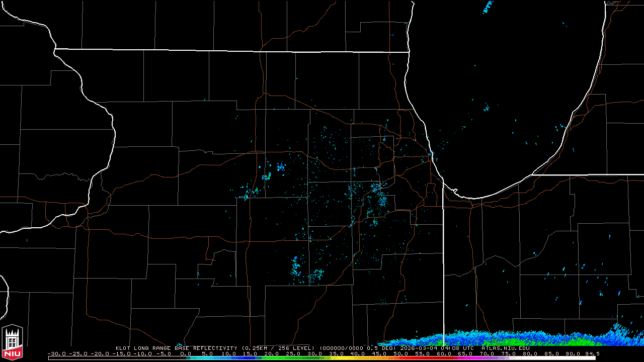This screenshot has height=362, width=644.
Task: Pick the red segment of the reflectivity color bar
Action: (x=425, y=358)
